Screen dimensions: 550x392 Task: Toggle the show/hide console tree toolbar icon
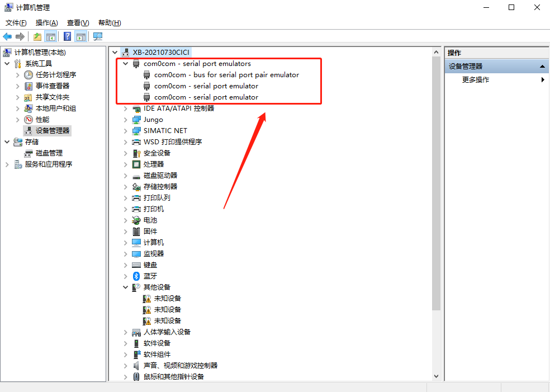[x=50, y=36]
